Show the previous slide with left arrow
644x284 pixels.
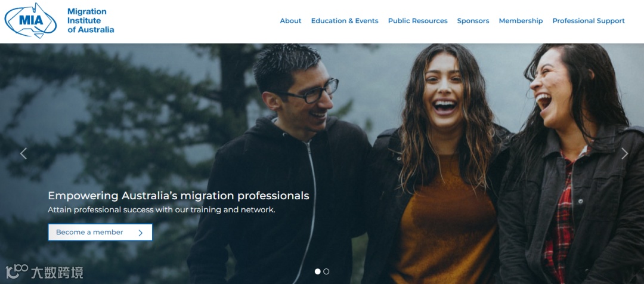[23, 154]
